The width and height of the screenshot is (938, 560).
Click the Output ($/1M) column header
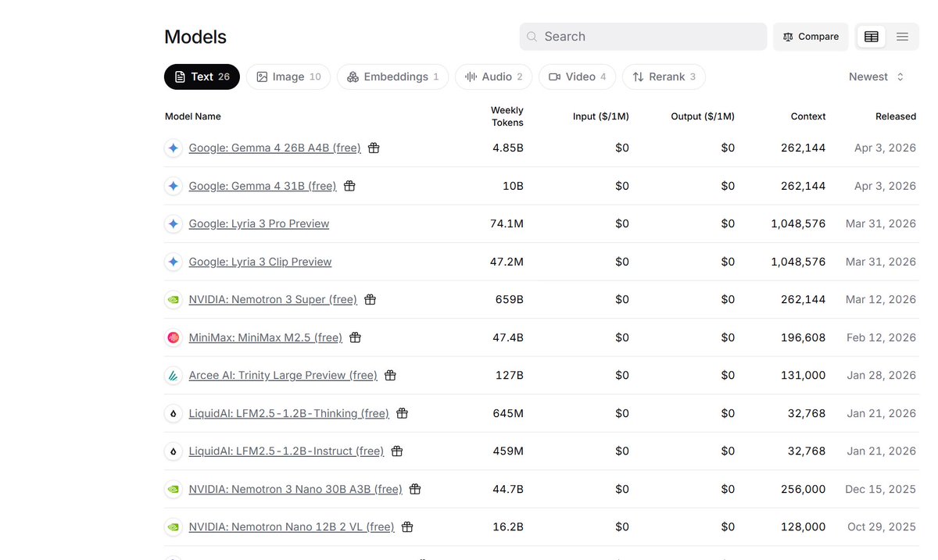(703, 116)
